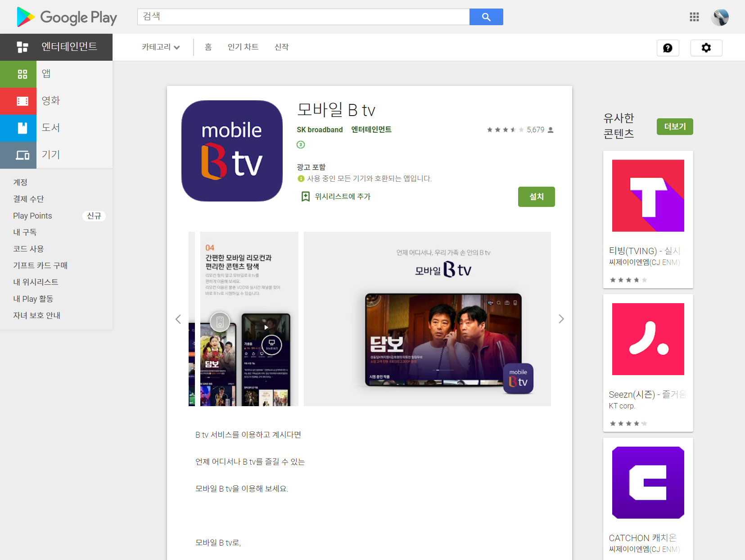The width and height of the screenshot is (745, 560).
Task: Open 내 Play 활동 in the sidebar
Action: click(33, 299)
